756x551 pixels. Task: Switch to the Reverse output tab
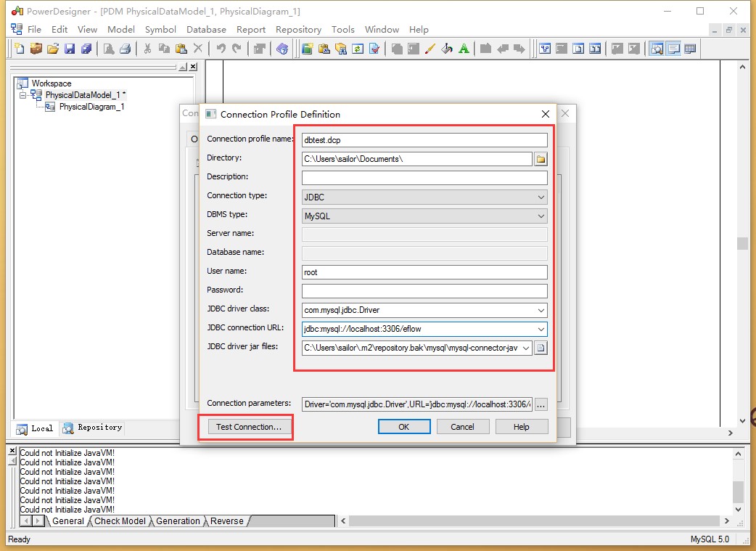226,521
